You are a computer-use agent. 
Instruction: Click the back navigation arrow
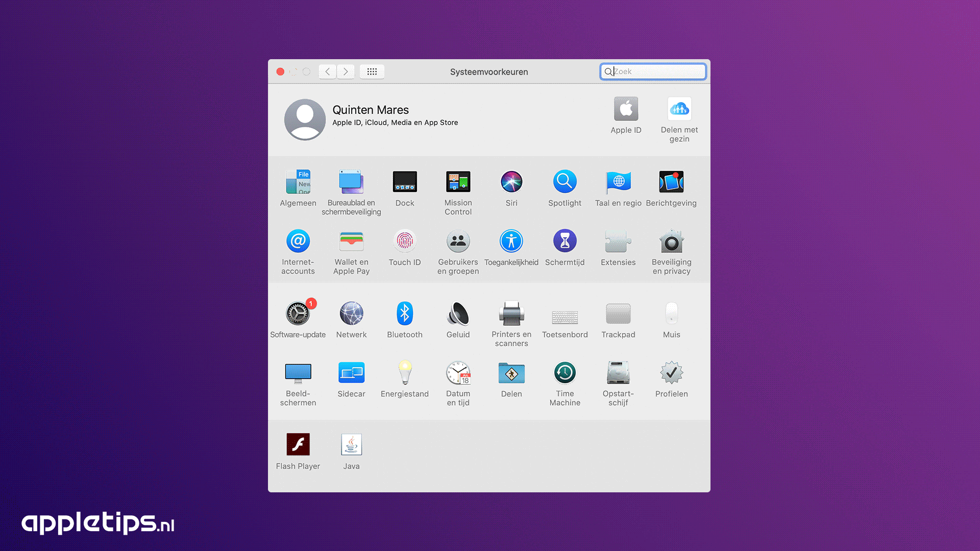point(328,72)
